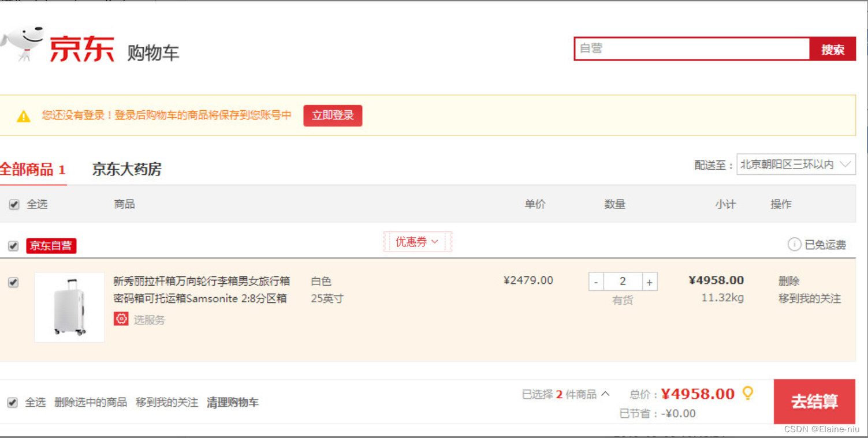Viewport: 868px width, 438px height.
Task: Click the 清理购物车 link
Action: (x=233, y=402)
